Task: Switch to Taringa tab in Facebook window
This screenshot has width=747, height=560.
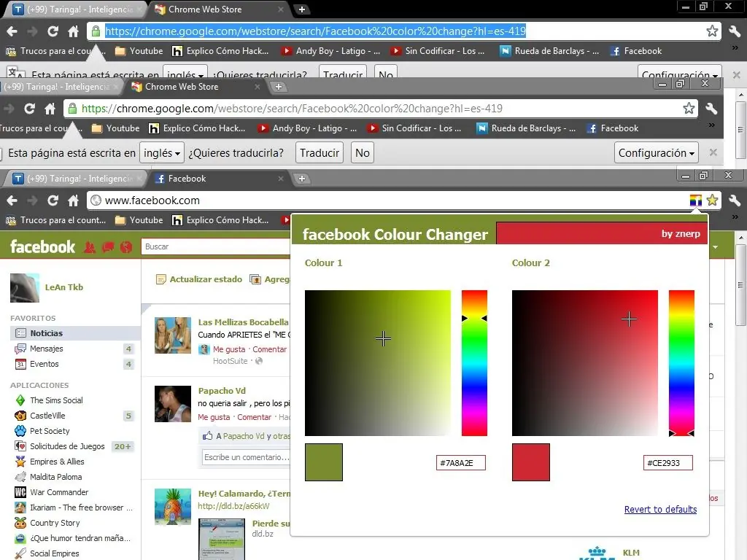Action: point(74,179)
